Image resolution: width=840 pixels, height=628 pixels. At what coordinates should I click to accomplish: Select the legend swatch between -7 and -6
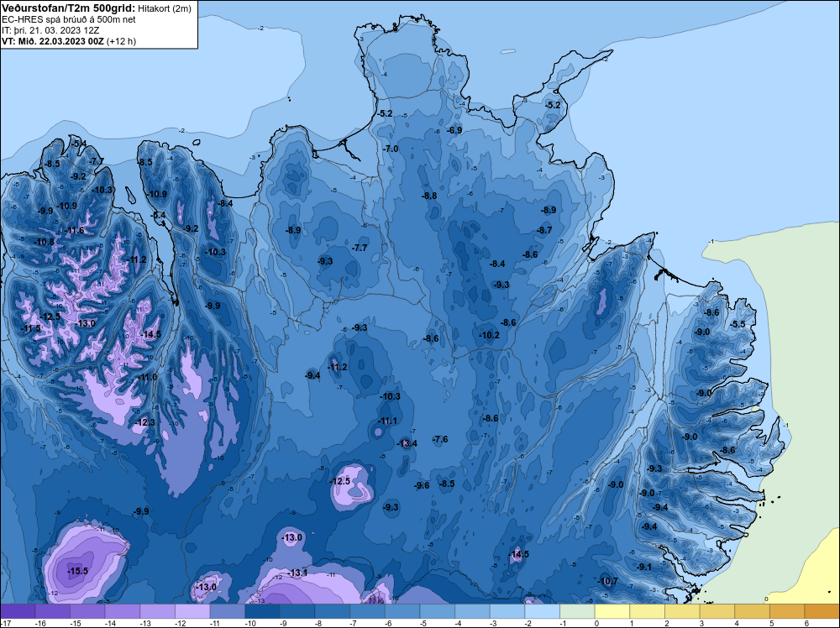click(x=368, y=611)
